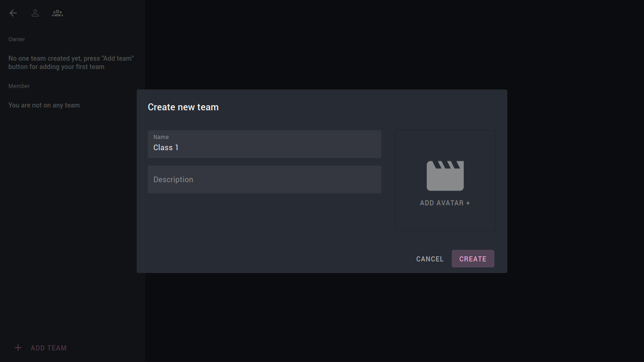
Task: Click the 'No one team created yet' message
Action: click(71, 63)
